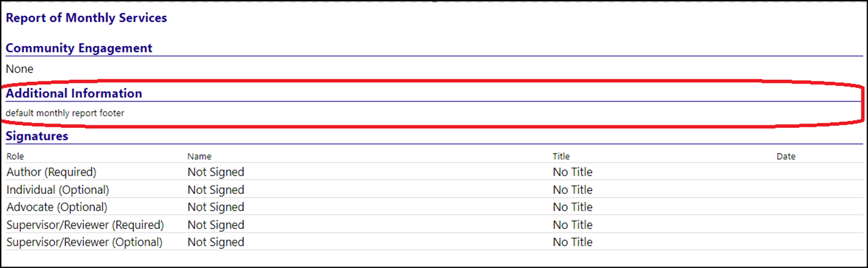Click the None text under Community Engagement
This screenshot has height=268, width=868.
pos(19,69)
